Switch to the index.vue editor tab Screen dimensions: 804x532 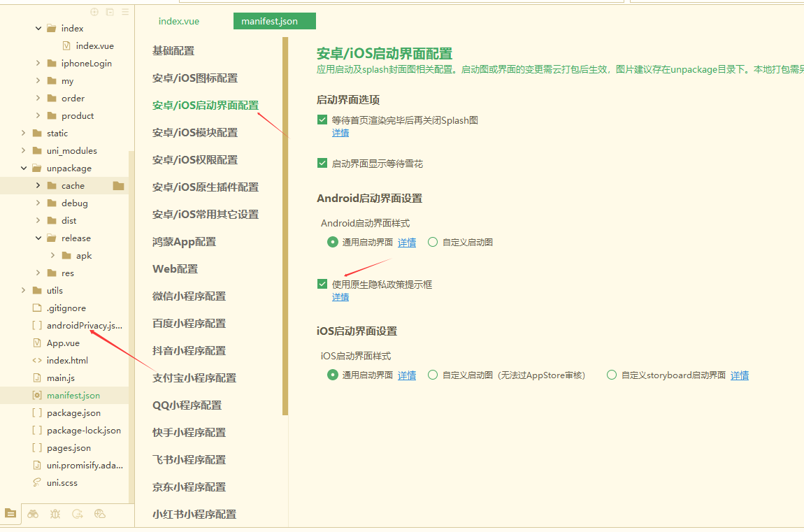(179, 21)
